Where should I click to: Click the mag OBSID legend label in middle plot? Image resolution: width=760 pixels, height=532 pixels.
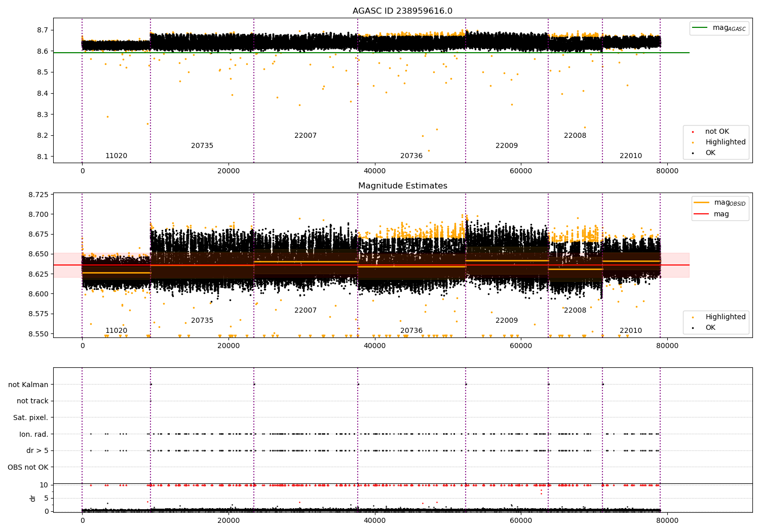click(x=730, y=203)
